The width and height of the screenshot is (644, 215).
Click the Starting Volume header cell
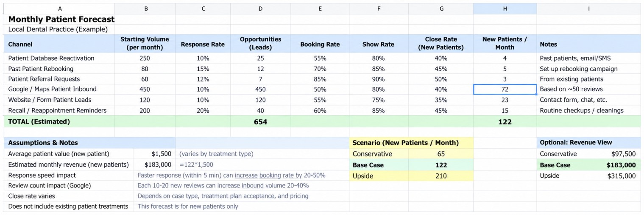pos(145,44)
